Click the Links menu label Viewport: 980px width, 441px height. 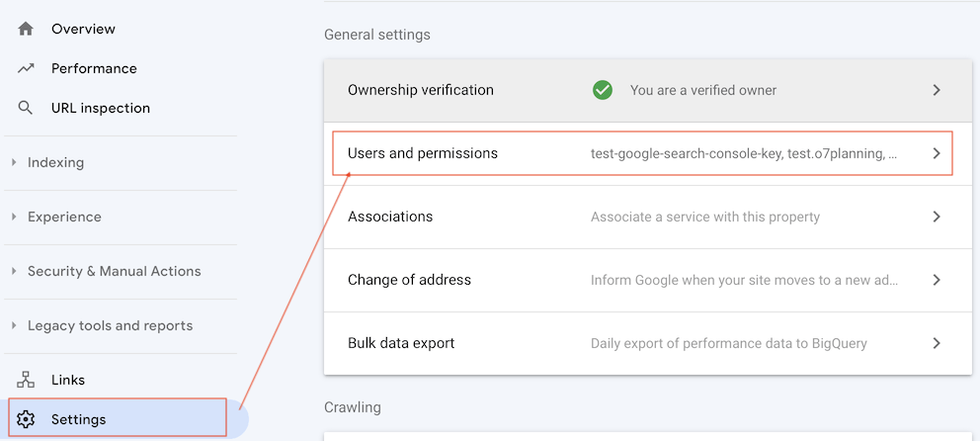[x=68, y=380]
